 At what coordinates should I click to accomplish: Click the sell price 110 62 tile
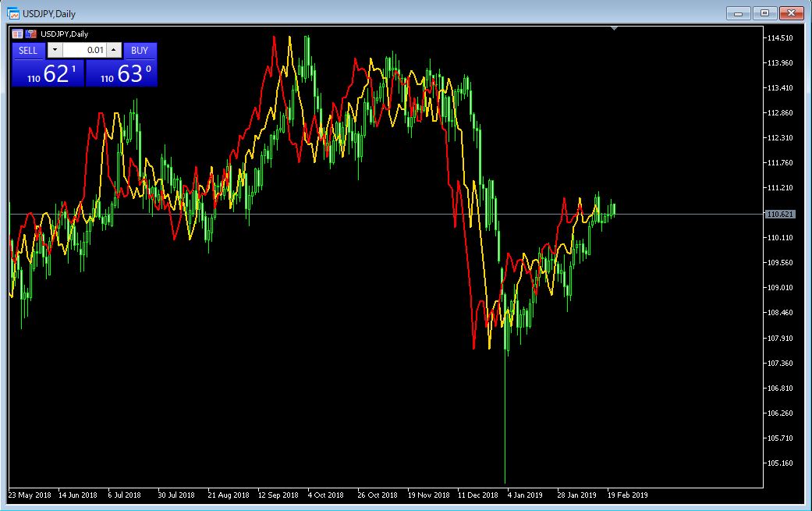tap(48, 73)
